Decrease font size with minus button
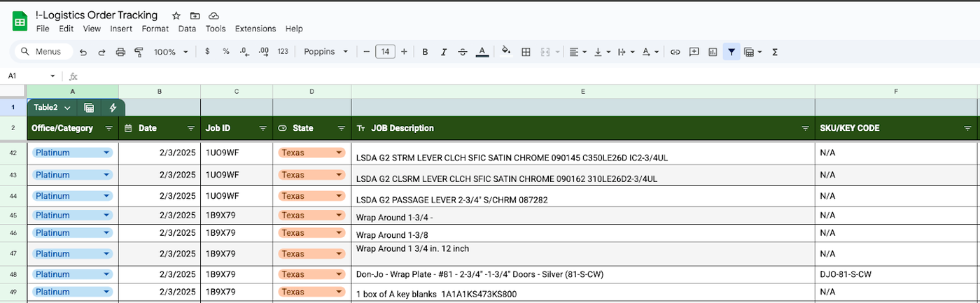 coord(366,52)
